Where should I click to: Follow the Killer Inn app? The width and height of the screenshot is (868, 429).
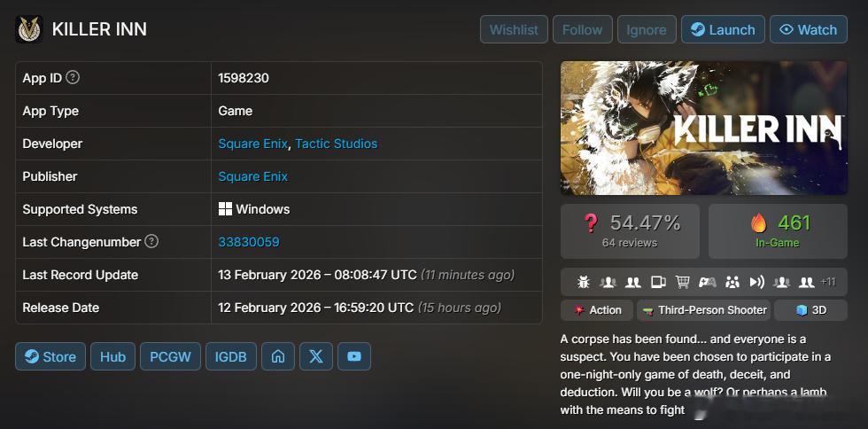coord(583,29)
